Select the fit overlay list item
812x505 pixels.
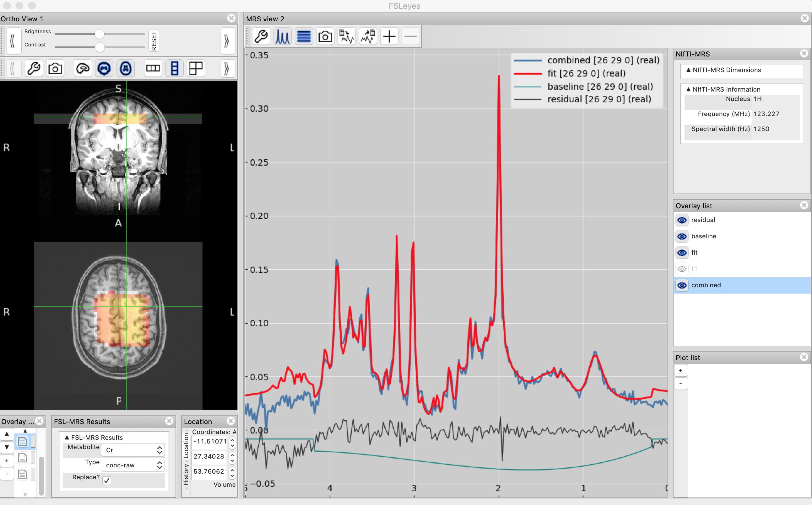(694, 252)
